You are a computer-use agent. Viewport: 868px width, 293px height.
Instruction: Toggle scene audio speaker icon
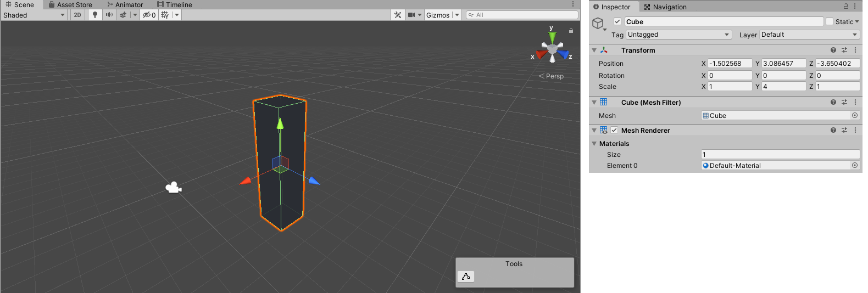[x=109, y=15]
